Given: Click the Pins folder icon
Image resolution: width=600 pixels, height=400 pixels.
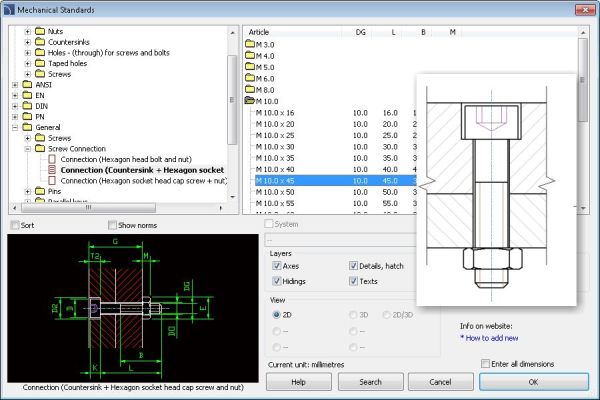Looking at the screenshot, I should pyautogui.click(x=40, y=191).
